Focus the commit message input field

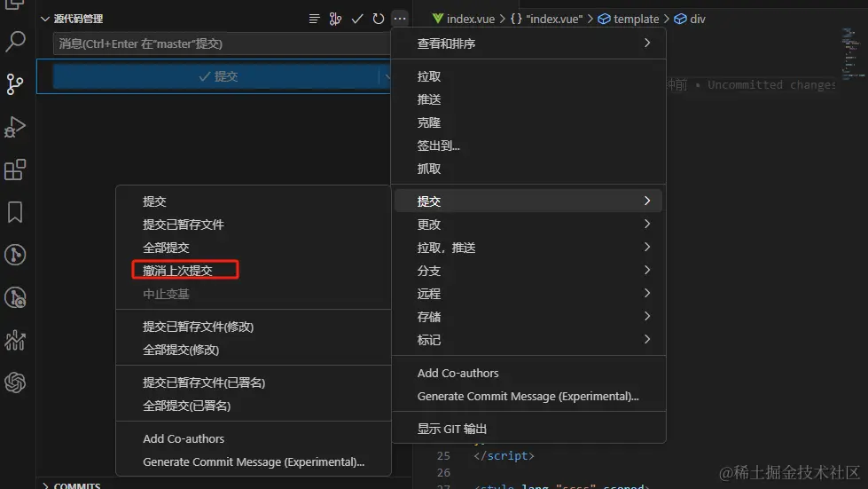click(222, 43)
